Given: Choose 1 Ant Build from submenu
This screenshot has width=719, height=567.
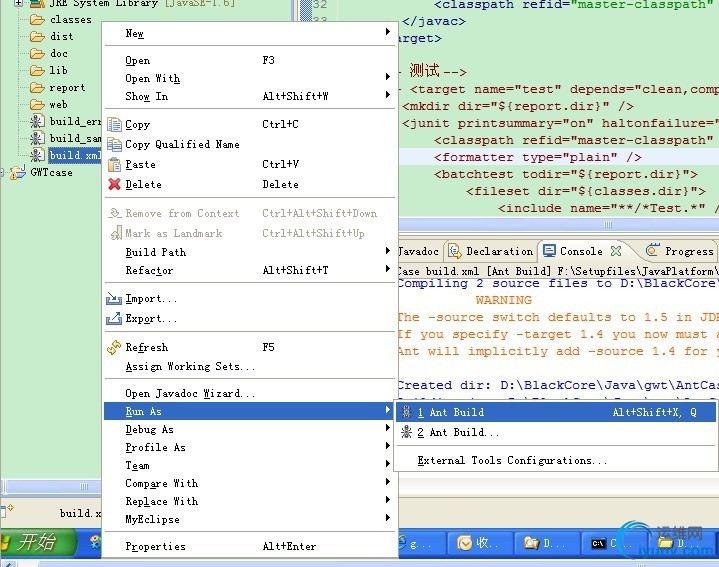Looking at the screenshot, I should (555, 412).
